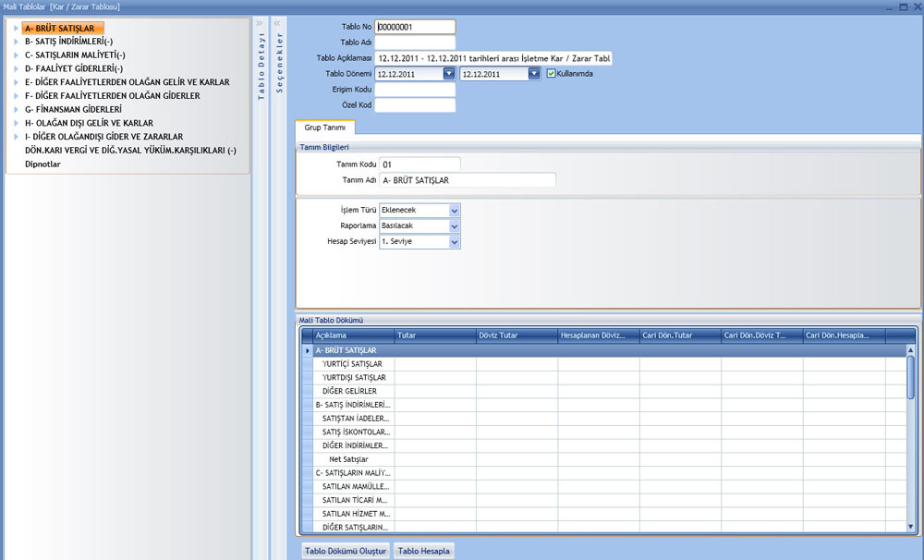Select the SATIŞ İSKONTOLAR table row
Image resolution: width=924 pixels, height=560 pixels.
point(604,432)
